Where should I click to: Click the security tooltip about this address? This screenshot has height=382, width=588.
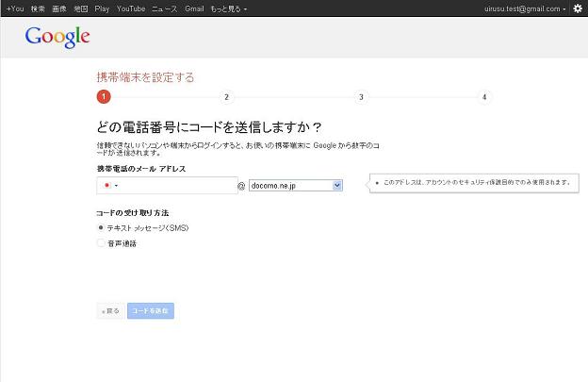tap(474, 183)
